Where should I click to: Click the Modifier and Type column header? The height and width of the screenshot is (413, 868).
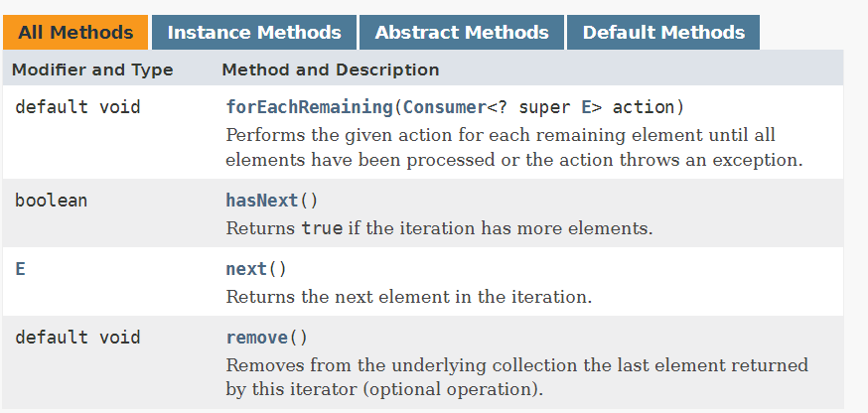(x=92, y=69)
